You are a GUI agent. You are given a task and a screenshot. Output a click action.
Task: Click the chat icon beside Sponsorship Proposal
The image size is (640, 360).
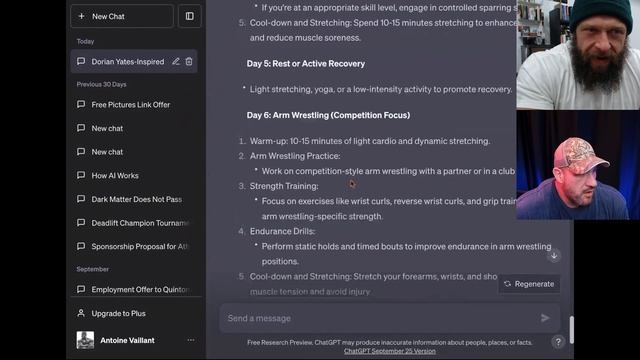pyautogui.click(x=81, y=246)
